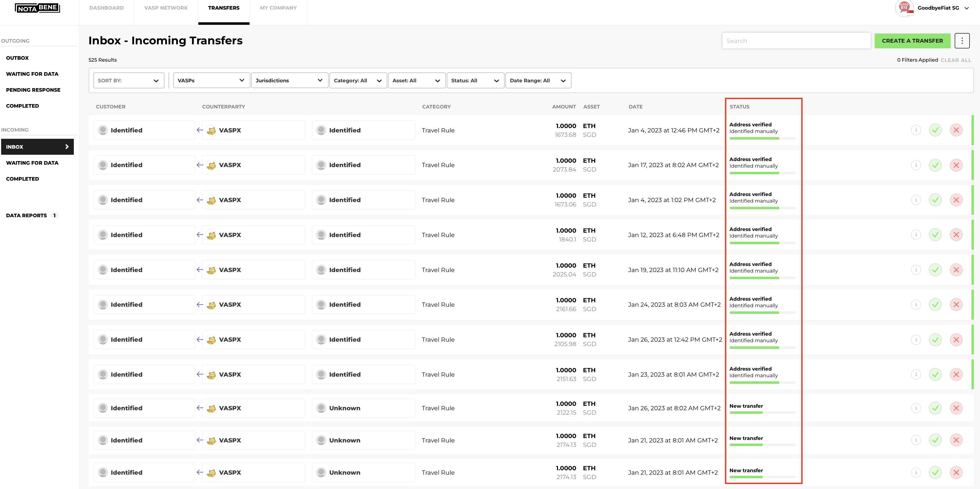Image resolution: width=980 pixels, height=489 pixels.
Task: Click the date Jan 19, 2023 at 11:10 AM
Action: 673,270
